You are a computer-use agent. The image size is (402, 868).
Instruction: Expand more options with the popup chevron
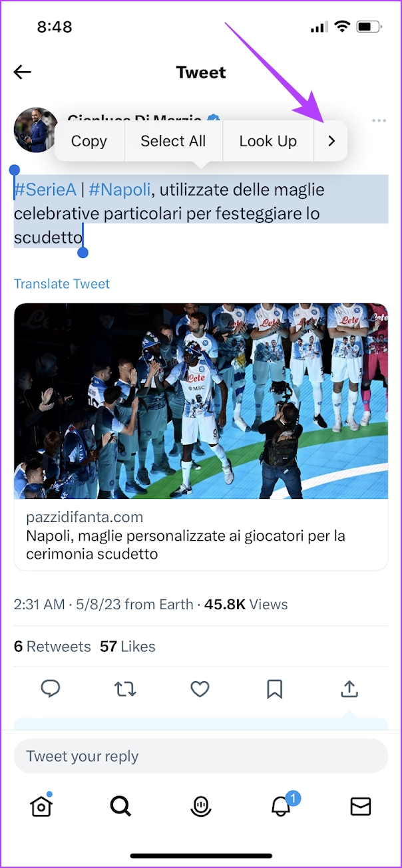click(331, 141)
